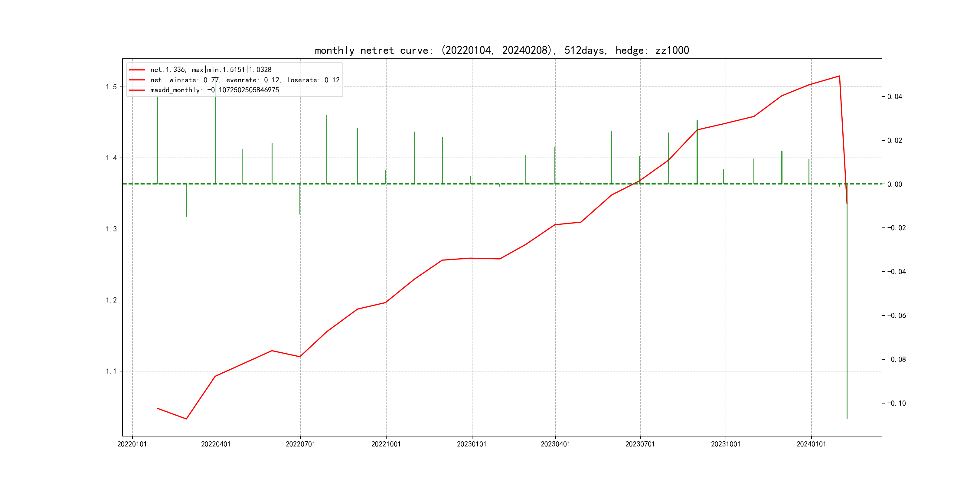This screenshot has height=490, width=980.
Task: Click the 0.00 right y-axis tick label
Action: point(894,185)
